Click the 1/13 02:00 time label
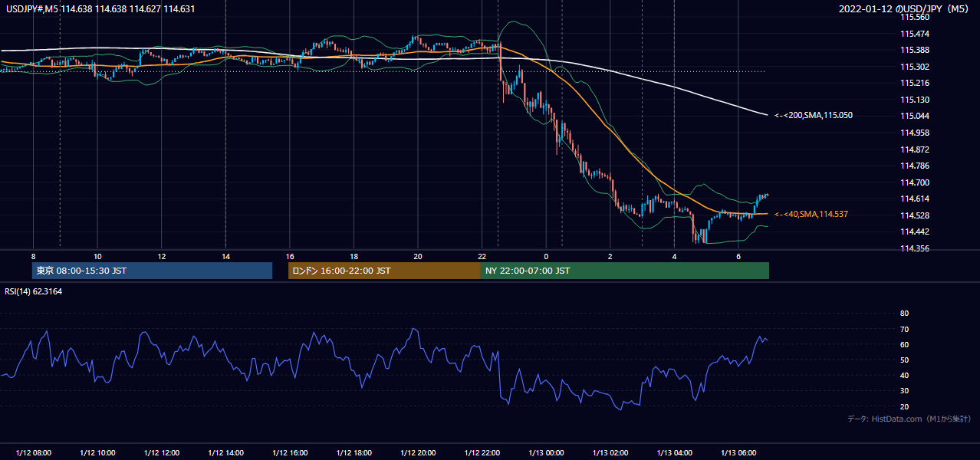This screenshot has height=460, width=980. [610, 452]
